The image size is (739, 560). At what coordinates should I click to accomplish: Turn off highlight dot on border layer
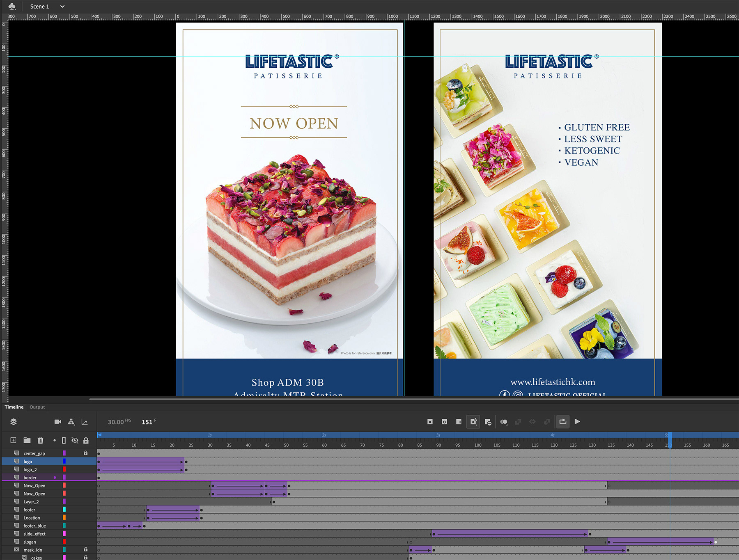[55, 478]
